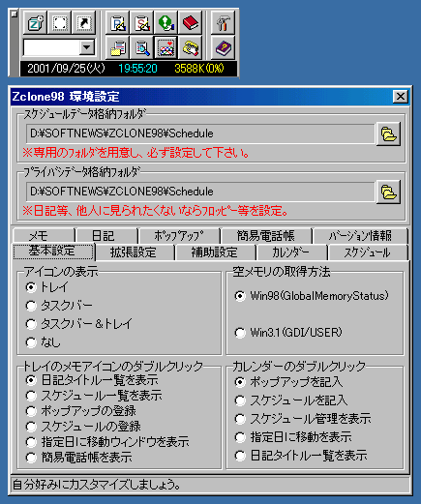Close the Zclone98 環境設定 dialog
The height and width of the screenshot is (504, 421).
tap(401, 97)
